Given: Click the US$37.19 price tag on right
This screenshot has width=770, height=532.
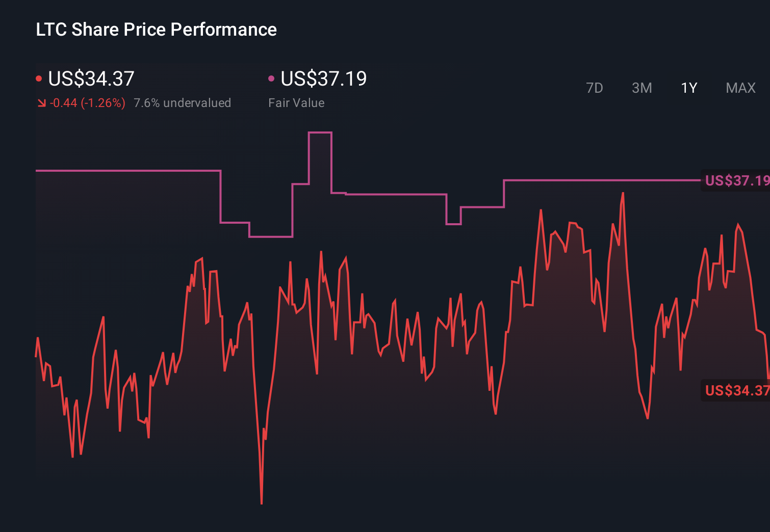Looking at the screenshot, I should (x=736, y=180).
